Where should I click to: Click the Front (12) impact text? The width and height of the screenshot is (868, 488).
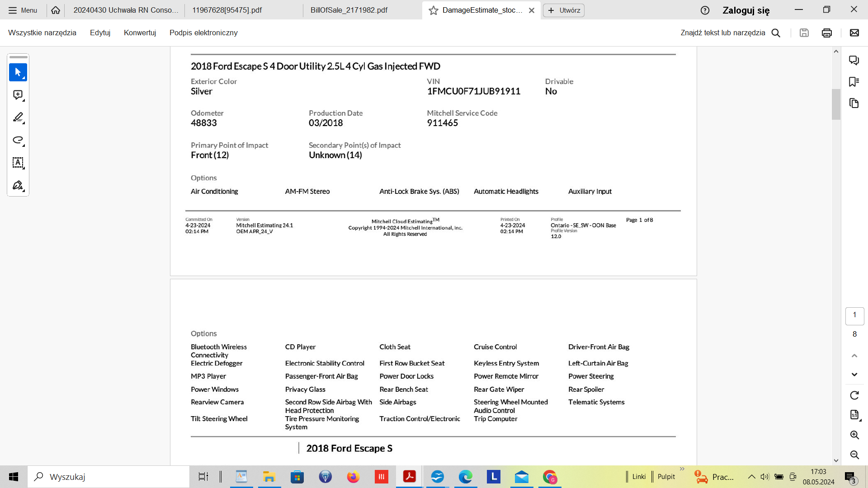pyautogui.click(x=210, y=155)
